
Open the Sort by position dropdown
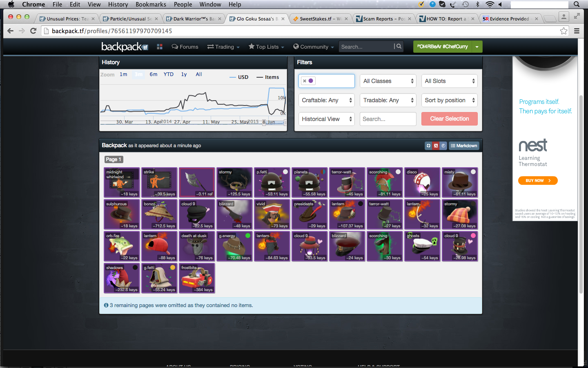point(449,100)
